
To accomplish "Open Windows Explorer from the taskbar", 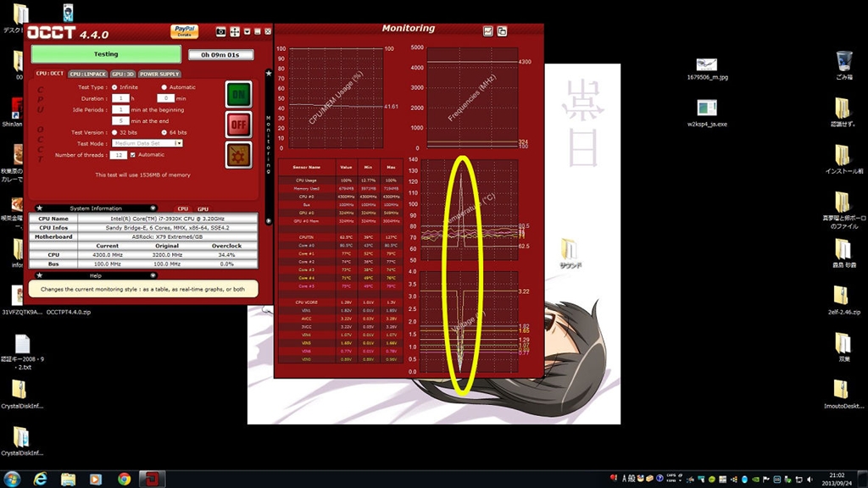I will 68,479.
